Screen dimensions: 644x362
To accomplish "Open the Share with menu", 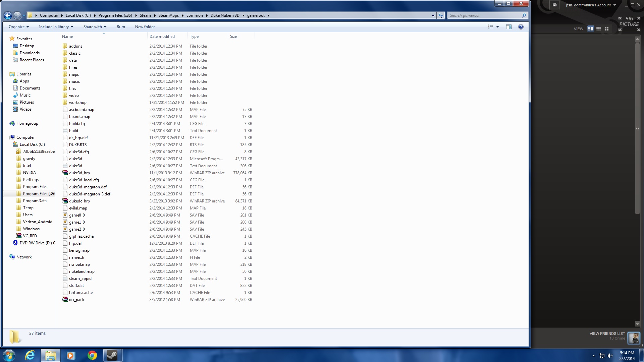I will click(95, 27).
